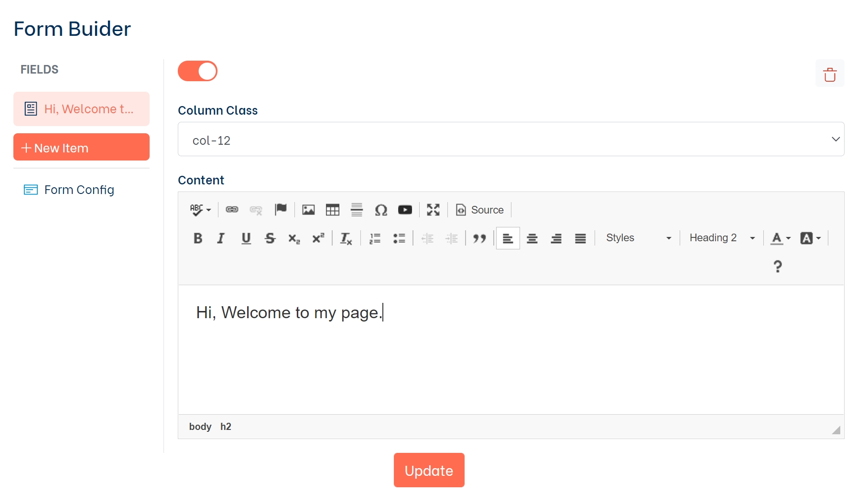Image resolution: width=868 pixels, height=493 pixels.
Task: Toggle italic formatting
Action: [221, 238]
